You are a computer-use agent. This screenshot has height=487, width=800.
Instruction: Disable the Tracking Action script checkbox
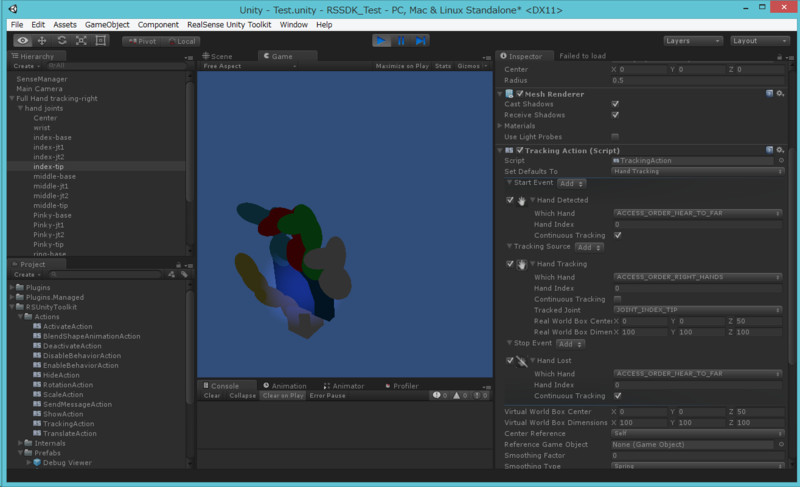[519, 150]
